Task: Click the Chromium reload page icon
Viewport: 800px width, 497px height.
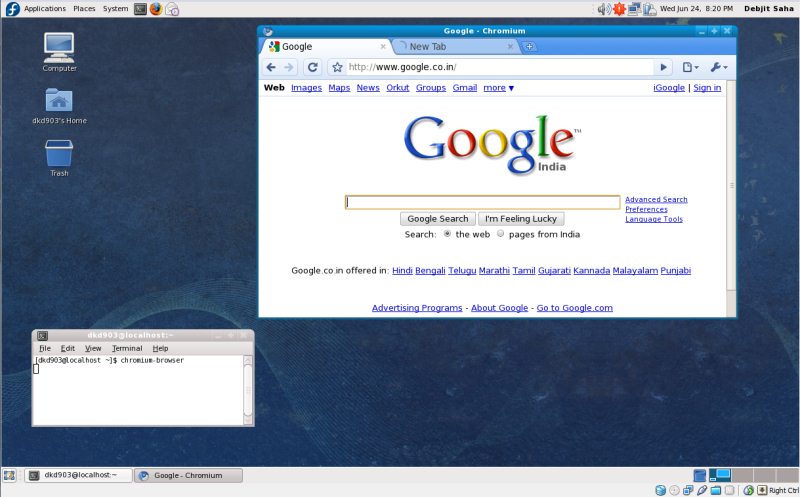Action: pos(312,67)
